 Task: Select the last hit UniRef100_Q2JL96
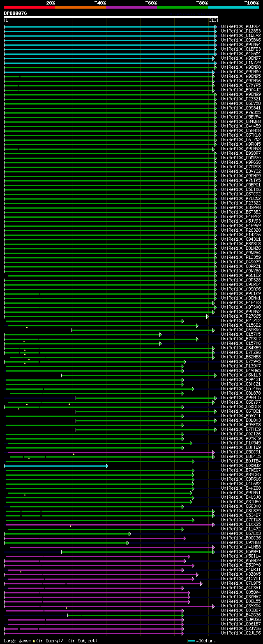coord(241,633)
